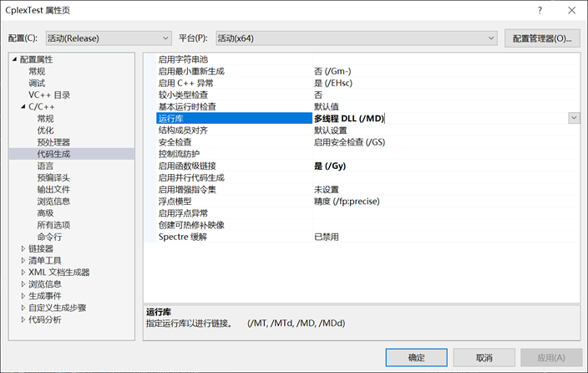Screen dimensions: 588x373
Task: Click the disabled 应用(A) button
Action: (x=551, y=357)
